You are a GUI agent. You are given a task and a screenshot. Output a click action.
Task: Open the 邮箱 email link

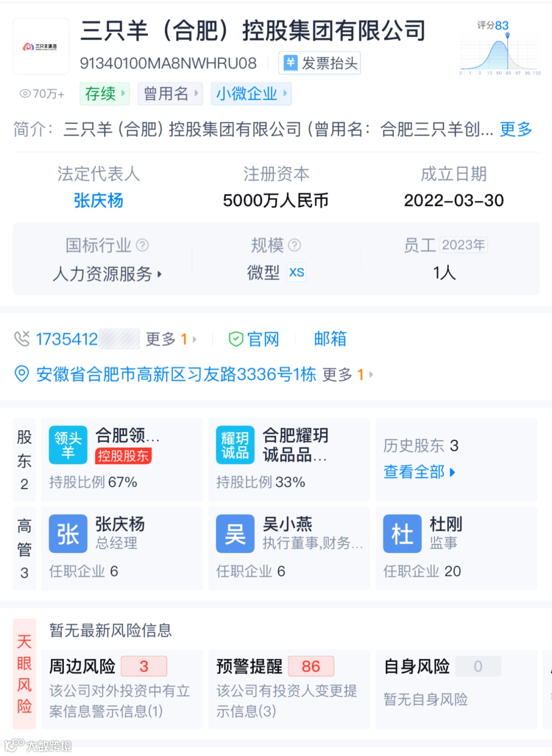[330, 339]
